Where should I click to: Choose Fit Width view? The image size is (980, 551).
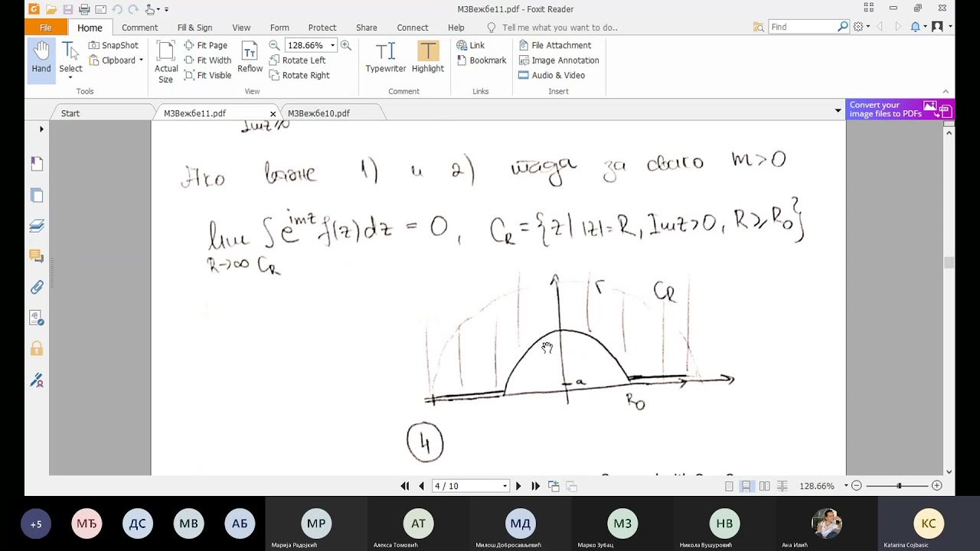pyautogui.click(x=207, y=60)
